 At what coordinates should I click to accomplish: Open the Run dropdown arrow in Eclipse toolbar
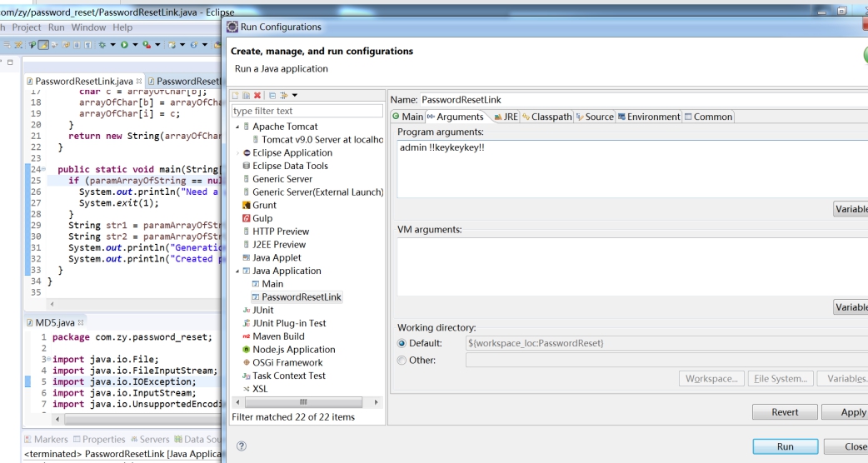coord(135,45)
